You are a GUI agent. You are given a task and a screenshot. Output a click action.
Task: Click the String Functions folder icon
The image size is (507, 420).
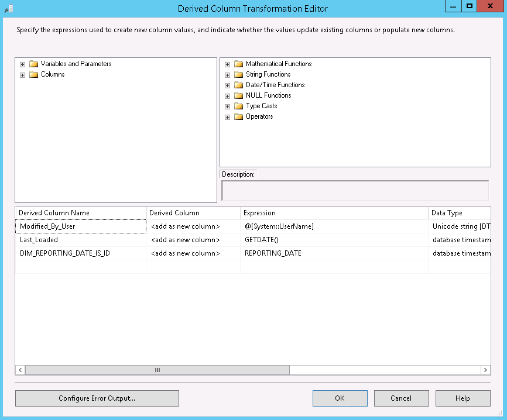pos(238,74)
